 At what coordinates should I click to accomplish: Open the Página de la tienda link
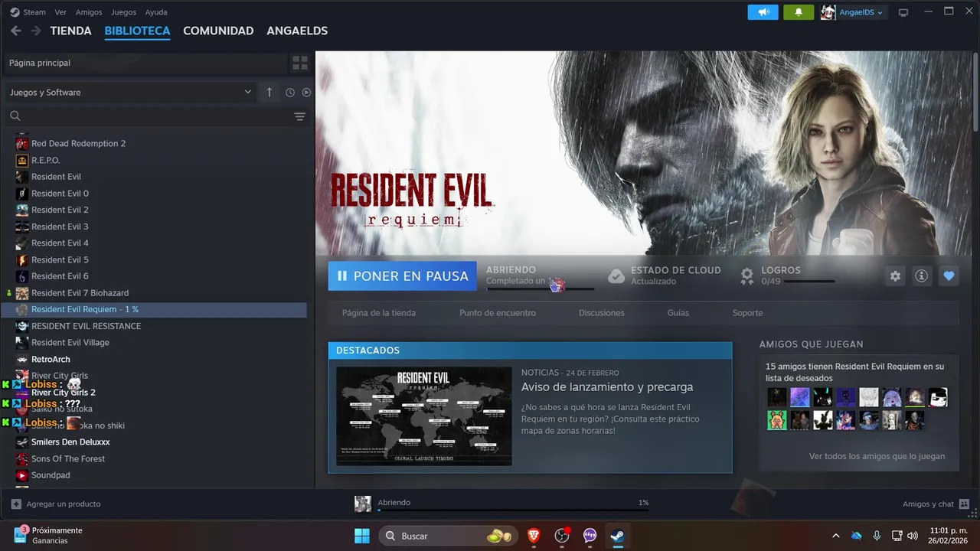coord(379,313)
